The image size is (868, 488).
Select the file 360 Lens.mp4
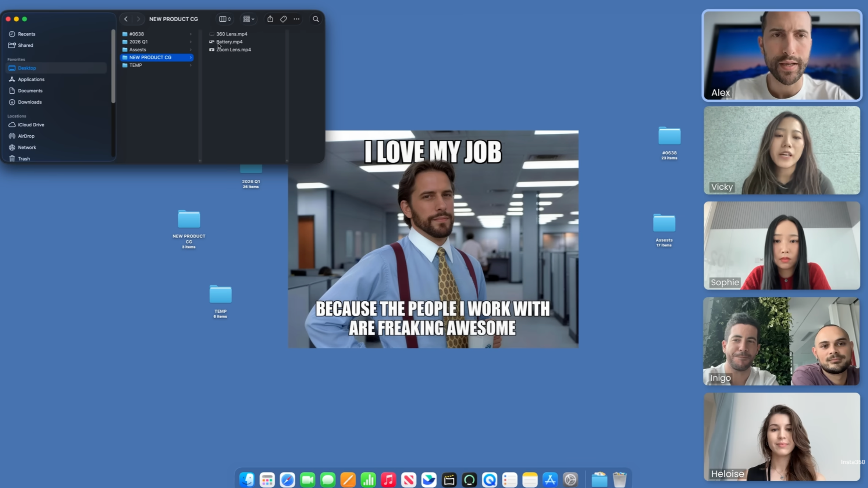pos(232,34)
